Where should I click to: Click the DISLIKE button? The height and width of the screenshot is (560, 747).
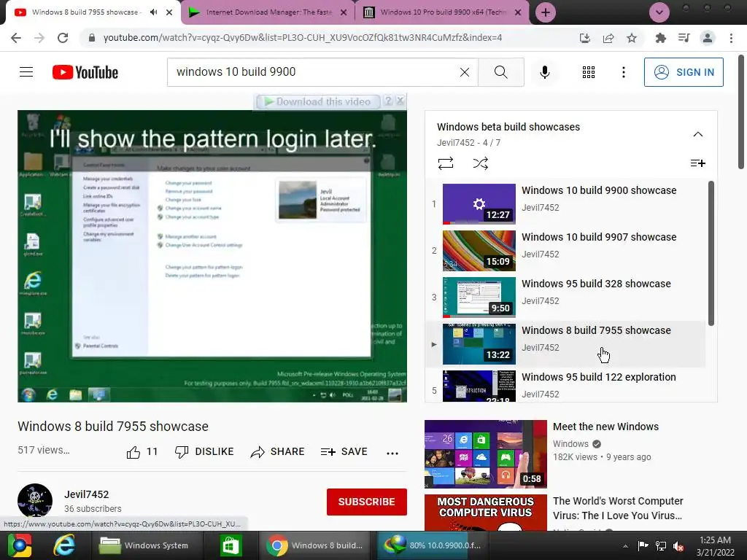[x=204, y=452]
